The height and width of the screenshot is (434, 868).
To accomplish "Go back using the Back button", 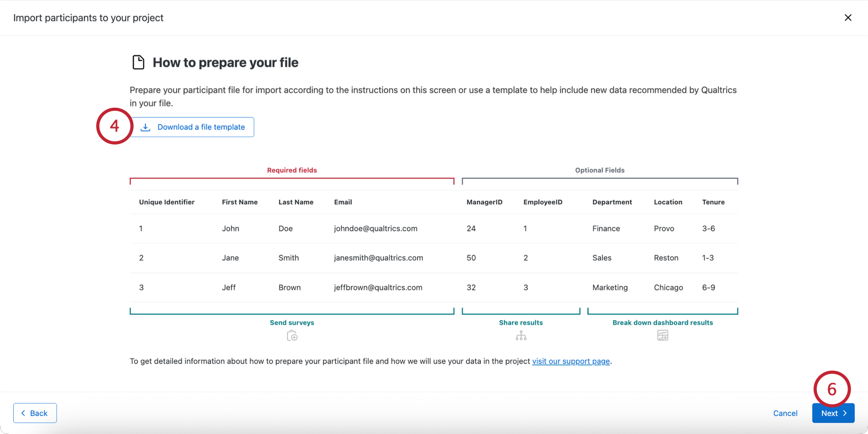I will coord(35,413).
